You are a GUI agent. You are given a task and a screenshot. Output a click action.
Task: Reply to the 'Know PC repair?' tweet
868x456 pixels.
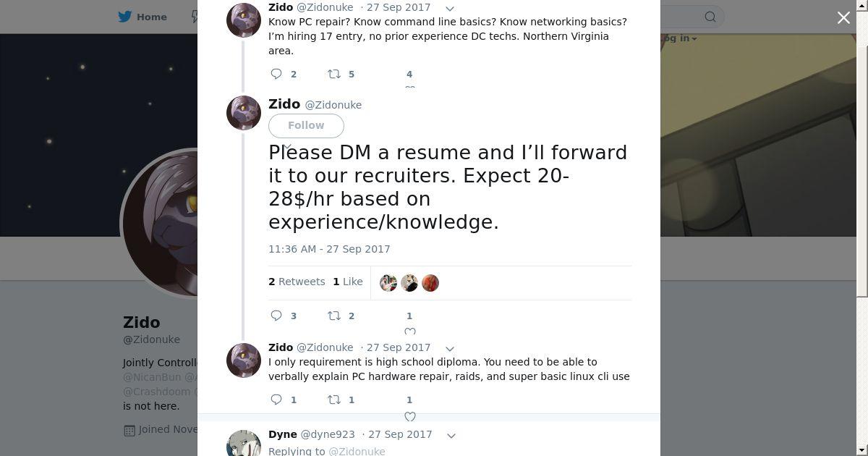(x=276, y=74)
